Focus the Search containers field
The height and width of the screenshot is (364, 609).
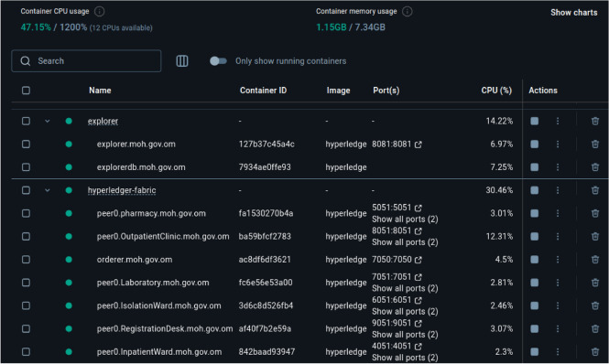pos(86,61)
